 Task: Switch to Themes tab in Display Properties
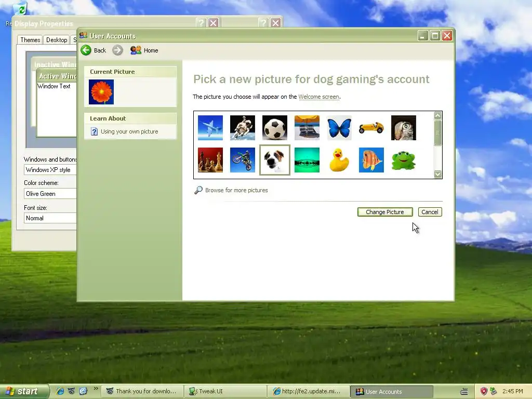click(30, 39)
